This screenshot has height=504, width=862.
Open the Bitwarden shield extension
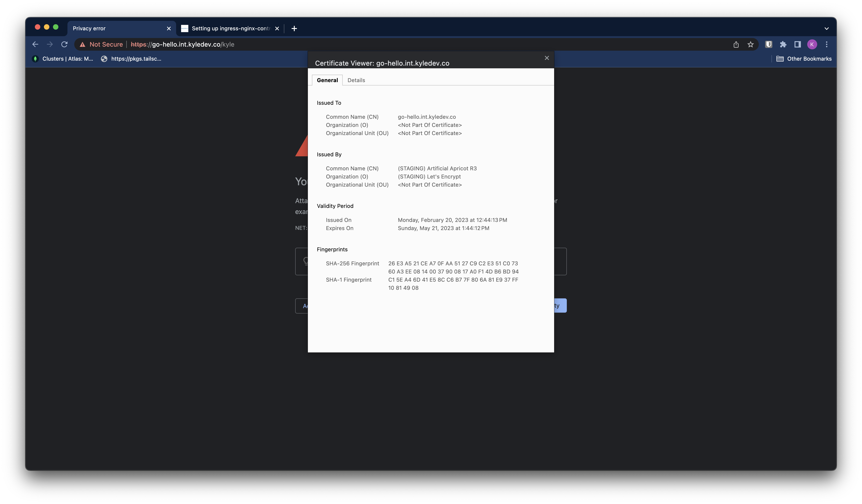(x=769, y=44)
